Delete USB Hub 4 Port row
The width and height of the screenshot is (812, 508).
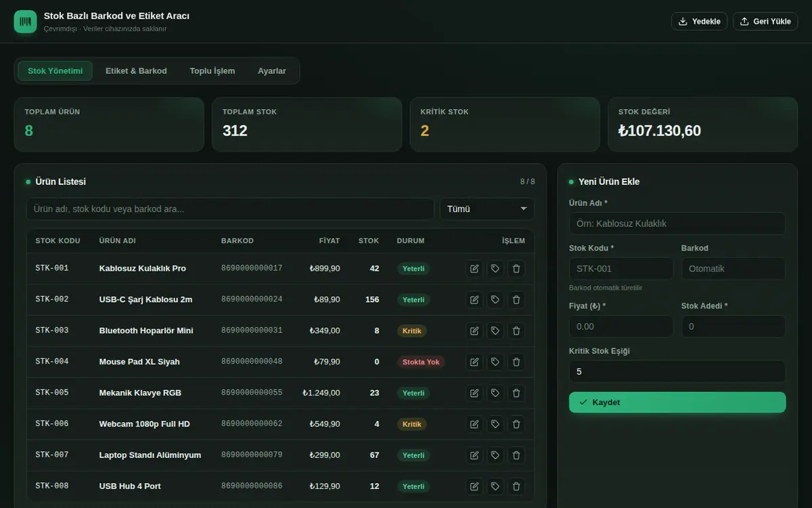click(516, 486)
